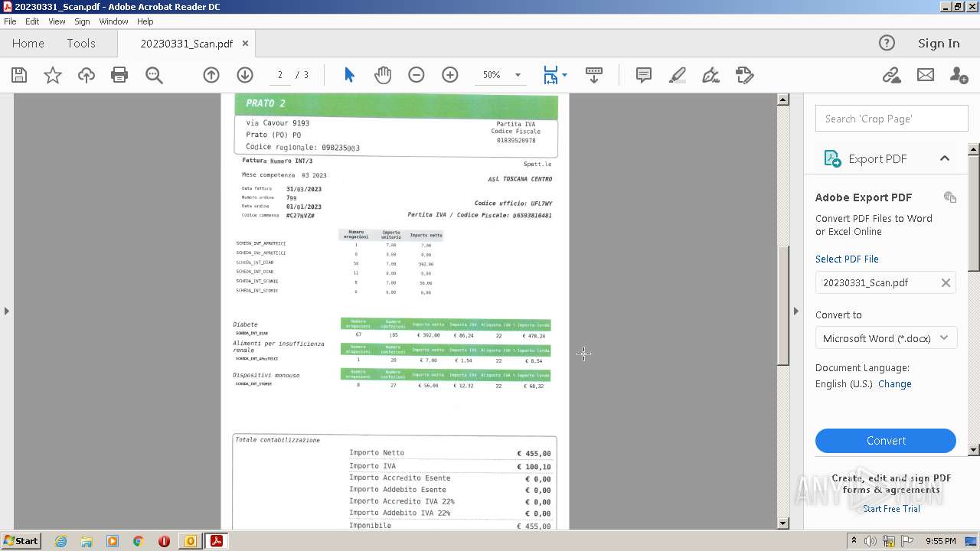The width and height of the screenshot is (980, 551).
Task: Add a sticky note comment
Action: [644, 75]
